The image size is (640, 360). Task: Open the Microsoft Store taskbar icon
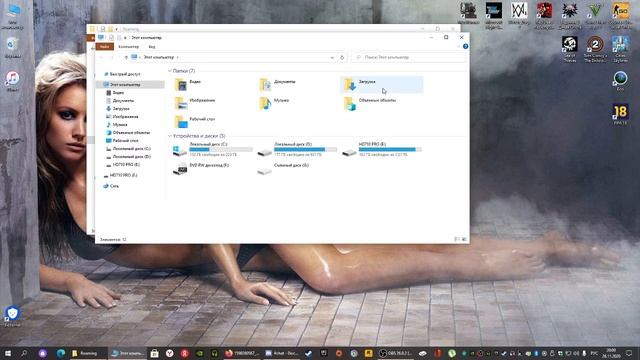click(x=154, y=353)
